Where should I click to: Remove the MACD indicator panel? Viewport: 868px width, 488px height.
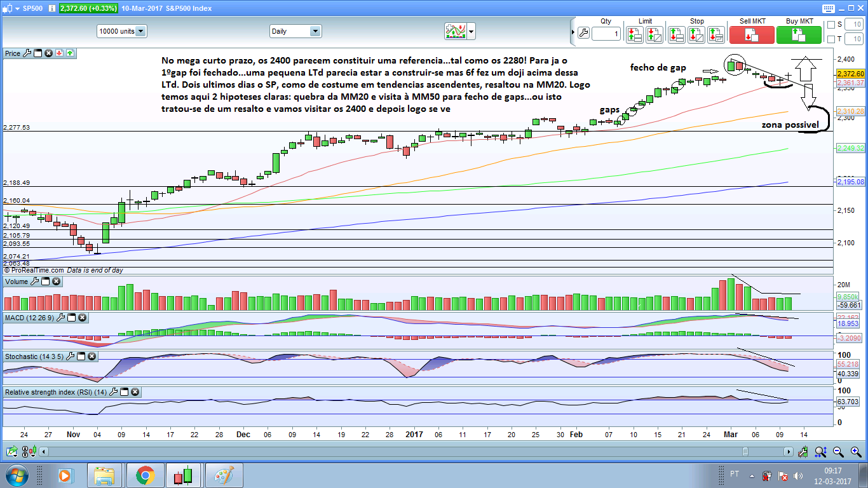(82, 317)
